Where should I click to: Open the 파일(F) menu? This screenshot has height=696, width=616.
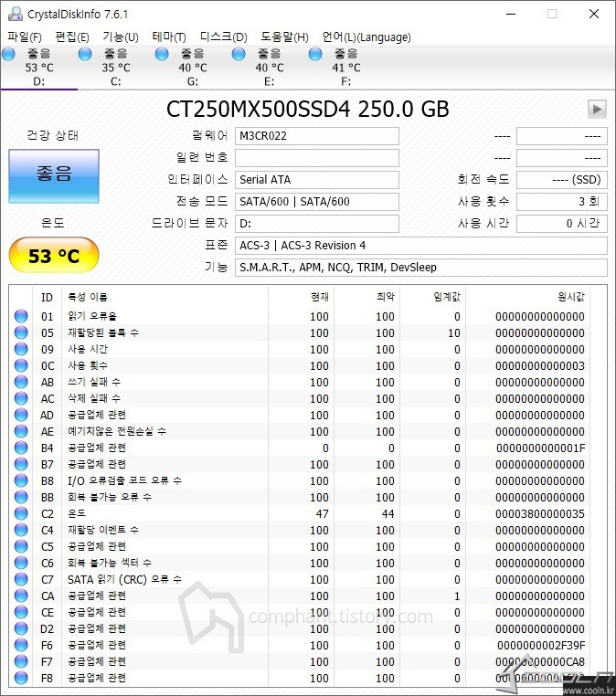[x=25, y=37]
